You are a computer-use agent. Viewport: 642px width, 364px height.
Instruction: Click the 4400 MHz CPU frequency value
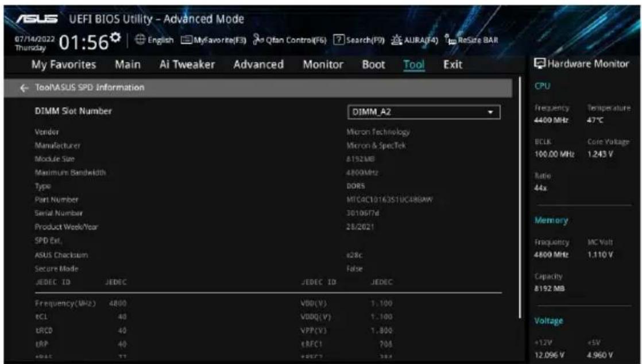[x=551, y=121]
